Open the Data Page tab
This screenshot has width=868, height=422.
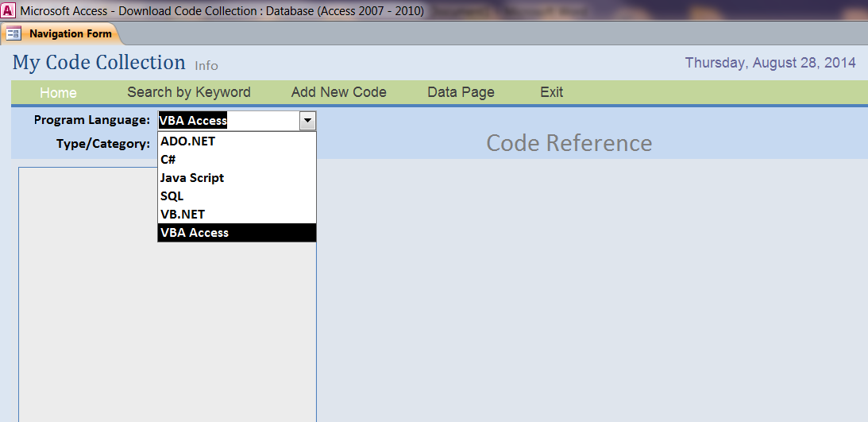point(461,92)
